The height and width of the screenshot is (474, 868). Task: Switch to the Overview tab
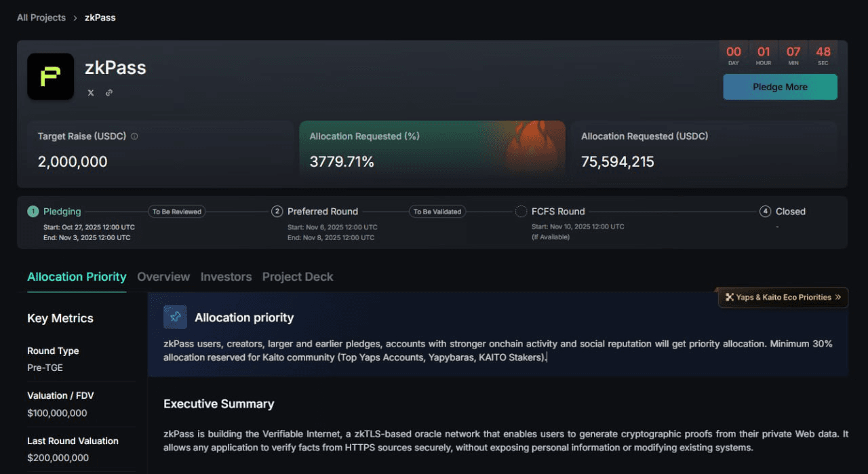pyautogui.click(x=163, y=277)
